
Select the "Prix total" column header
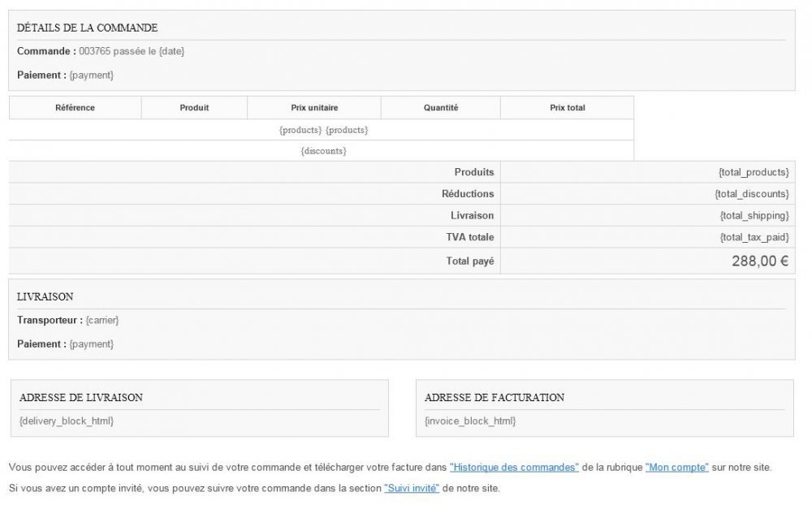click(x=568, y=108)
